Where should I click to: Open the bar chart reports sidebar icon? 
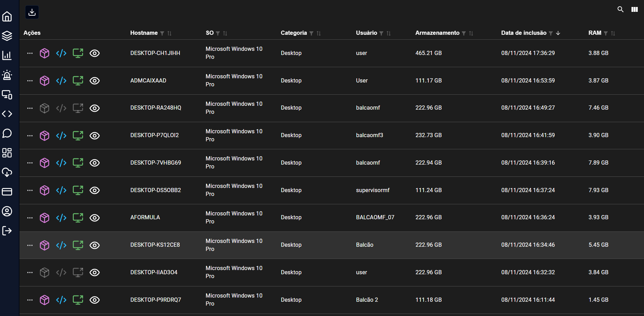7,55
